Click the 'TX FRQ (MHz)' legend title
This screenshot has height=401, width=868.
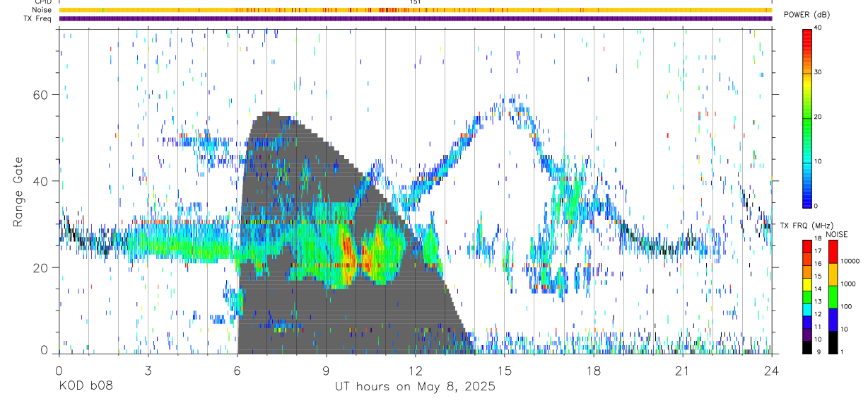coord(806,226)
